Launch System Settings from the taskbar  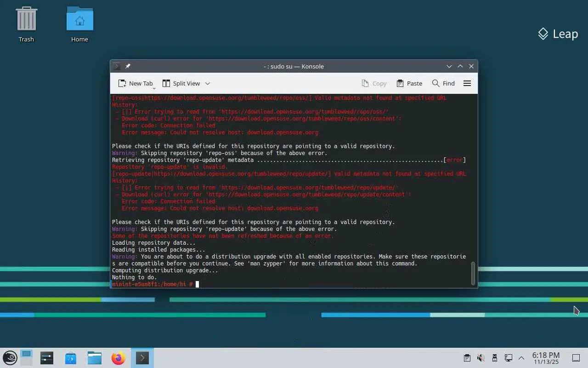(47, 358)
